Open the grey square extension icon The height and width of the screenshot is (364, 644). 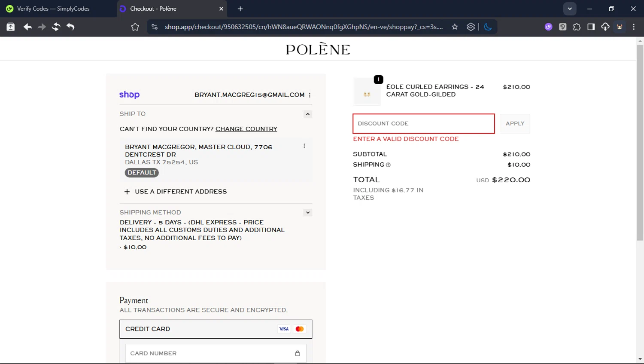562,27
